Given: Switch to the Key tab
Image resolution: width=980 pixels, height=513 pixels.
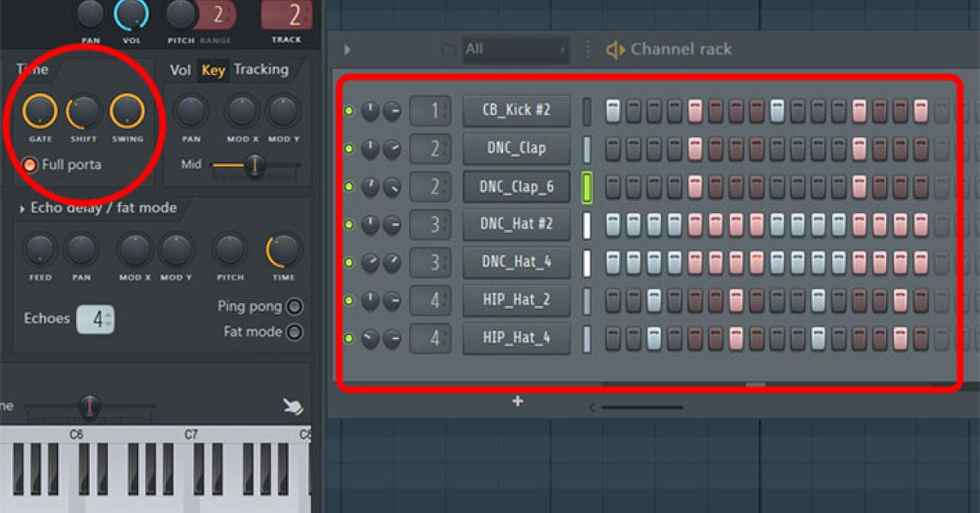Looking at the screenshot, I should point(213,70).
